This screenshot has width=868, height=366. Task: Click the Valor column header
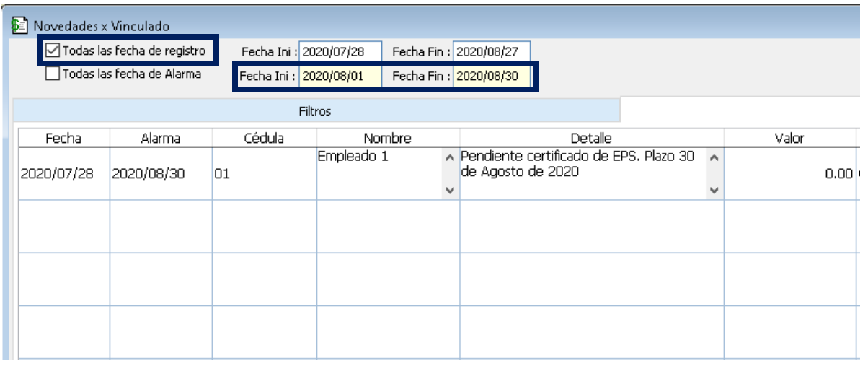point(789,138)
